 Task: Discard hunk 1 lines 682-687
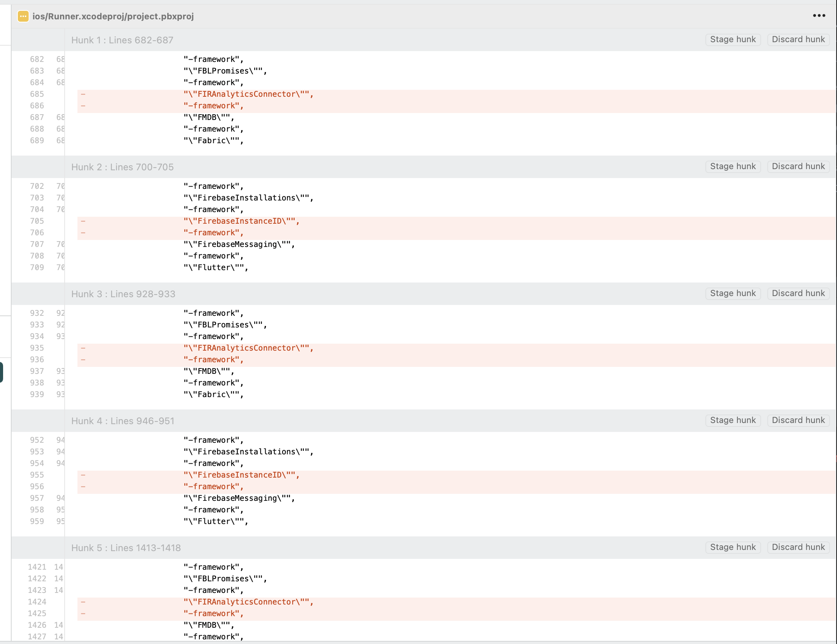click(x=798, y=39)
